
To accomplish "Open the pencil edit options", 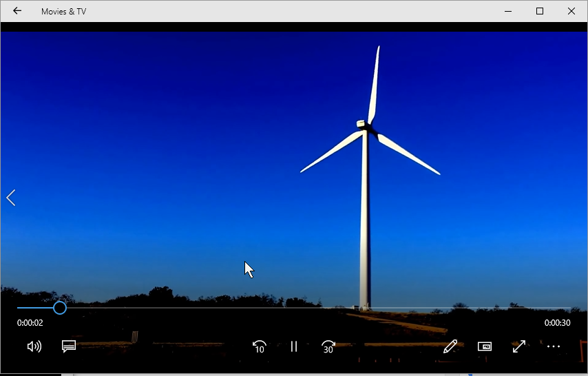I will 450,346.
